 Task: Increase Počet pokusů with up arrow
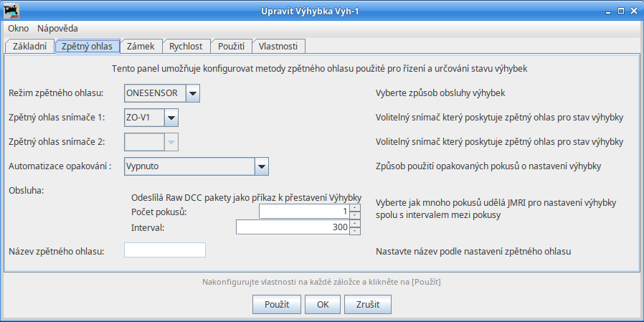point(355,208)
